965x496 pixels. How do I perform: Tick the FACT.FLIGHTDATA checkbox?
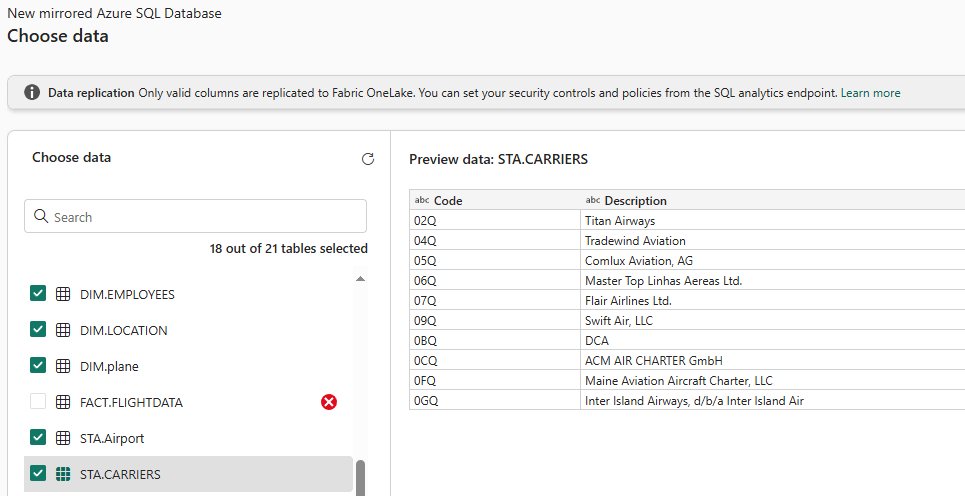pos(38,402)
